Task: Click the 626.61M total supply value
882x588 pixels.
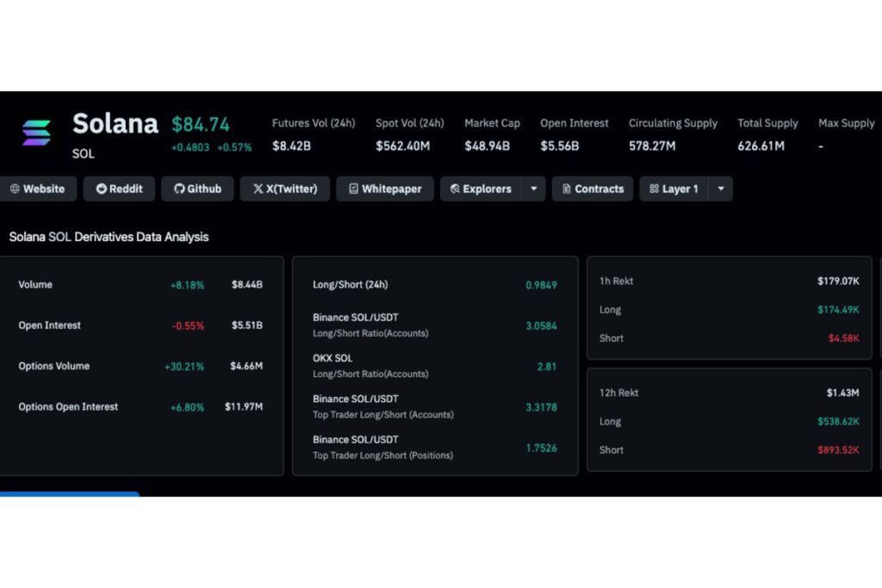Action: [x=761, y=146]
